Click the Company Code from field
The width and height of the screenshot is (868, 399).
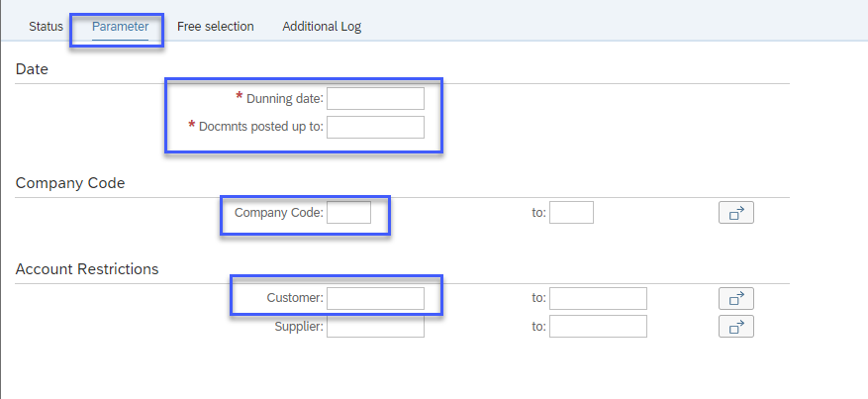tap(348, 213)
